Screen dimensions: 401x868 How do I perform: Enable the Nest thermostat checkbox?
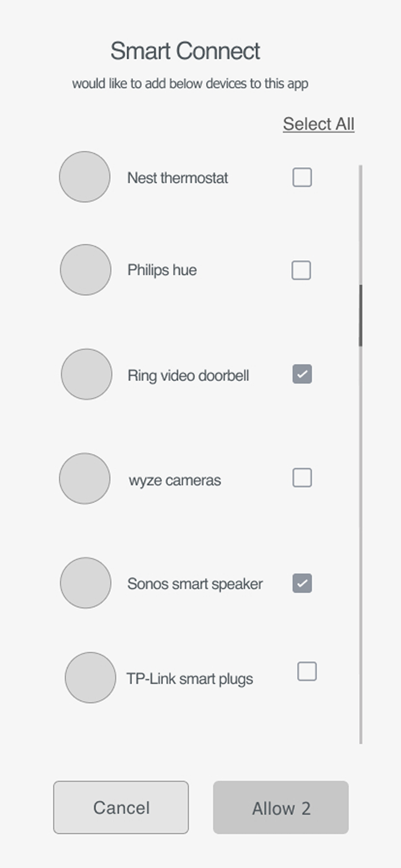point(302,177)
